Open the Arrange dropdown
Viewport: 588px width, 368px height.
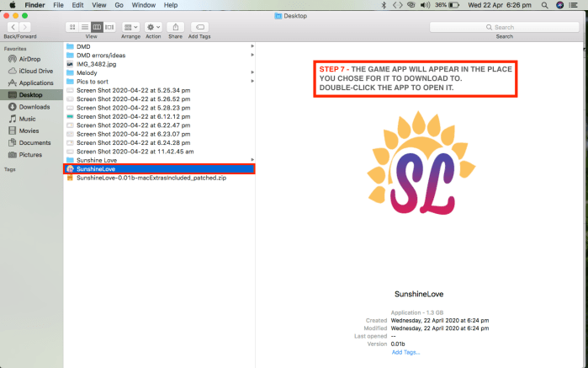[x=131, y=27]
